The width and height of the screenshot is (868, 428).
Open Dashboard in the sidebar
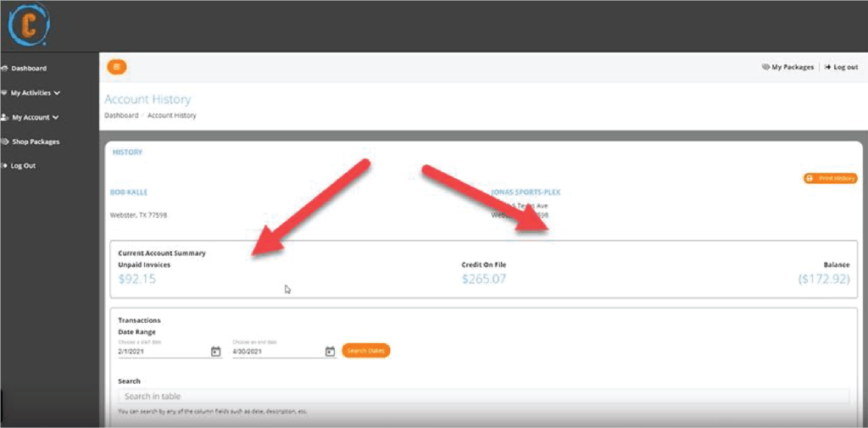tap(29, 69)
